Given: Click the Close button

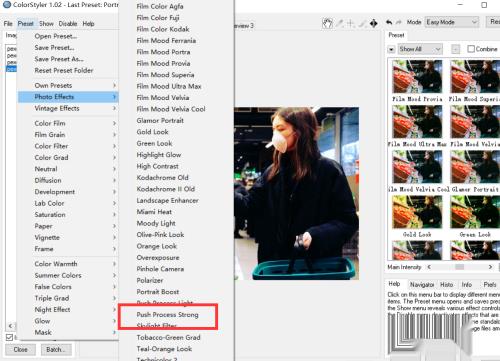Looking at the screenshot, I should [20, 350].
